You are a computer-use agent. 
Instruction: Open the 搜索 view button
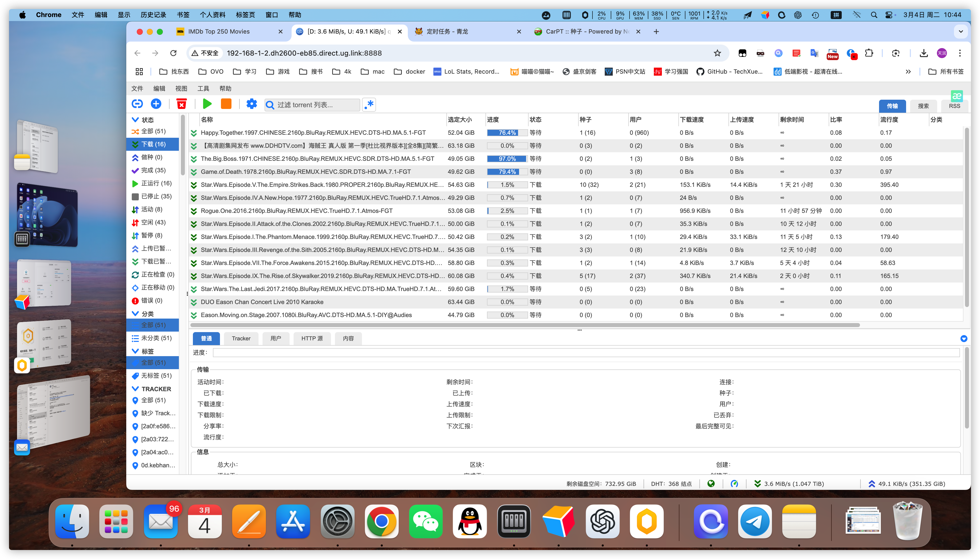(923, 106)
